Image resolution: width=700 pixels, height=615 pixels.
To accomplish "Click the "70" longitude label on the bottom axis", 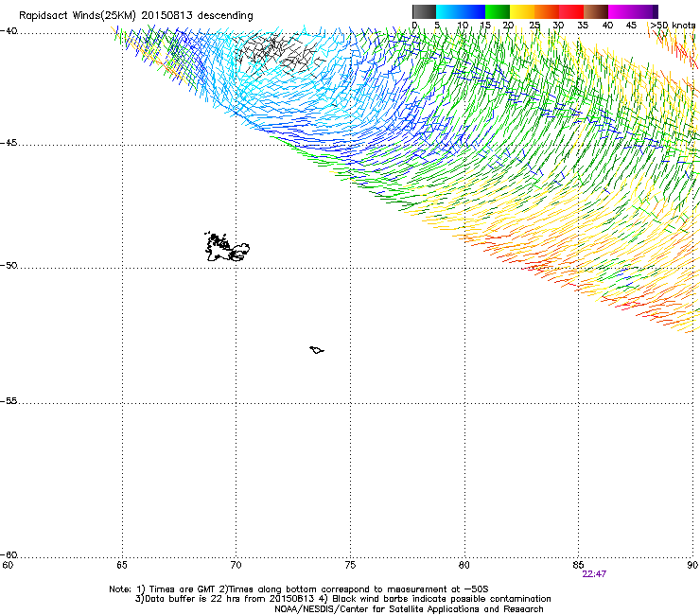I will point(236,566).
